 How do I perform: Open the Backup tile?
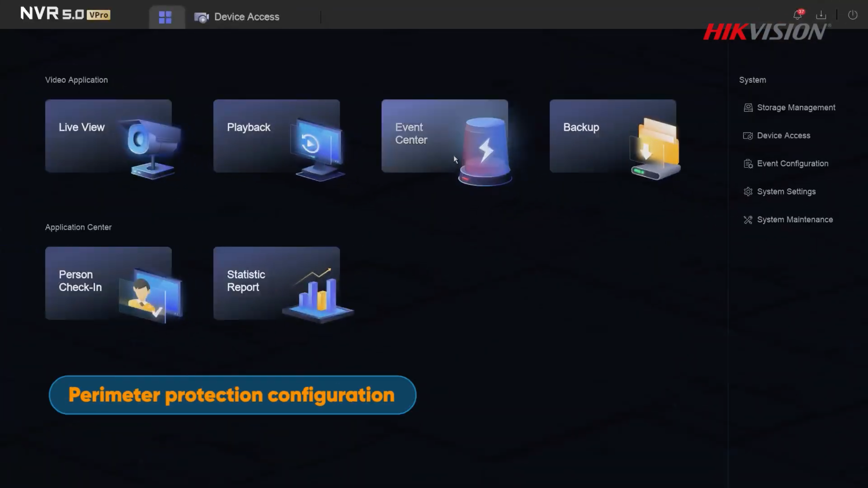(613, 136)
